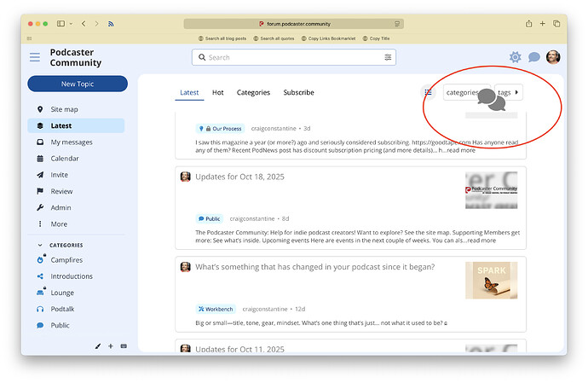Click the wrench Admin icon
Screen dimensions: 588x383
[x=40, y=207]
